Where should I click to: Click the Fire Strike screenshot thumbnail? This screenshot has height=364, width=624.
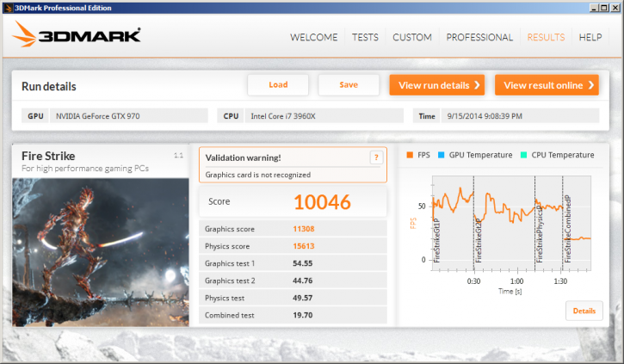(x=101, y=252)
